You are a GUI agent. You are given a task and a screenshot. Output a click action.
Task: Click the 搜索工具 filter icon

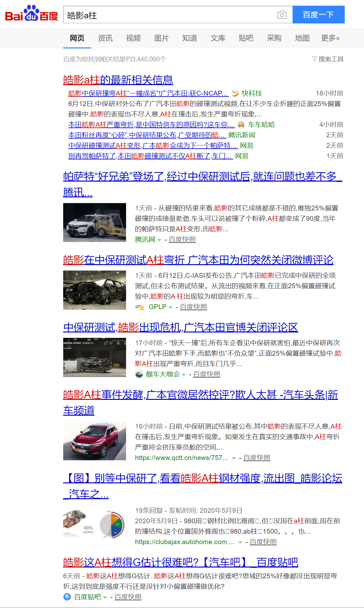coord(314,59)
